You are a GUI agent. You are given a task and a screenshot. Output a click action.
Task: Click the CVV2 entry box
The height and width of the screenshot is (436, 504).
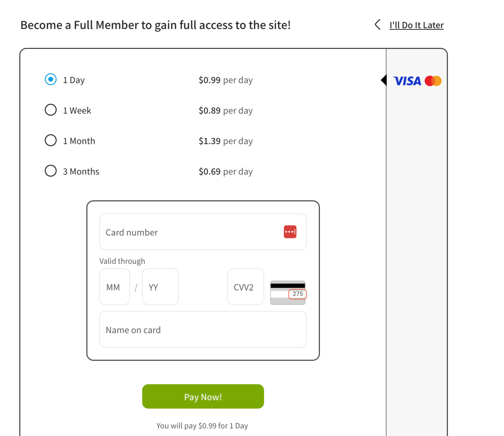(x=245, y=287)
